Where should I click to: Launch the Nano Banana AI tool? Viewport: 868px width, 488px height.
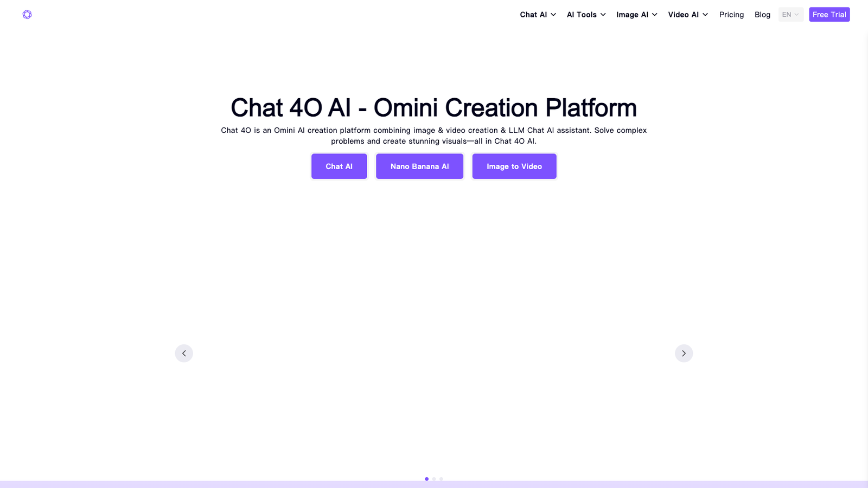click(419, 166)
